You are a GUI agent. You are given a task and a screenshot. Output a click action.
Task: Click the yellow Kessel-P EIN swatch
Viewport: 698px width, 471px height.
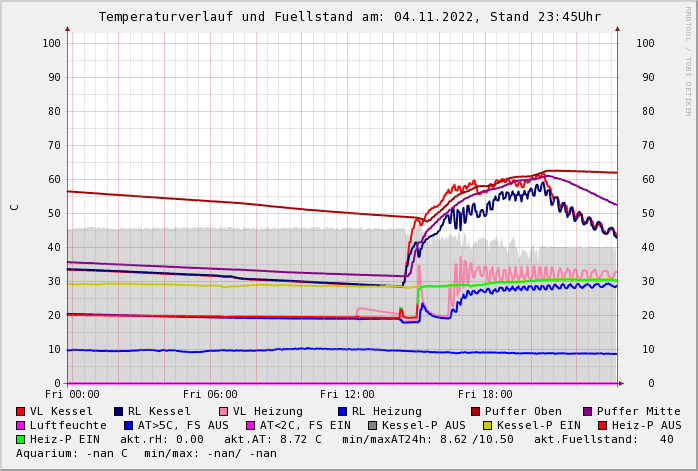tap(489, 425)
